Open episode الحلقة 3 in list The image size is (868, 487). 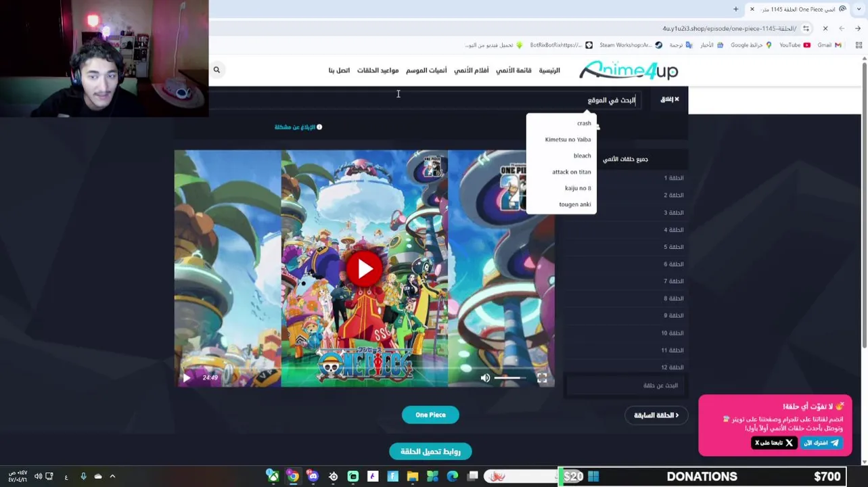(673, 212)
